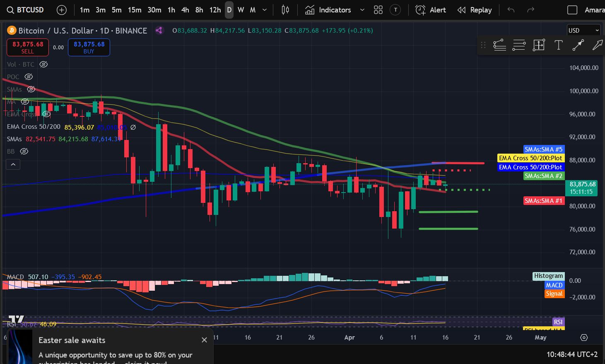Switch to the 5m timeframe

pos(116,10)
